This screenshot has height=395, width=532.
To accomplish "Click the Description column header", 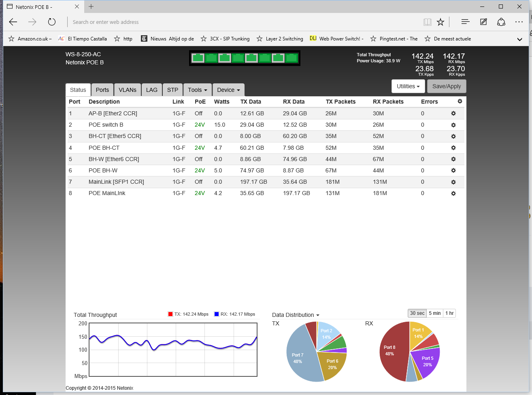I will click(104, 102).
